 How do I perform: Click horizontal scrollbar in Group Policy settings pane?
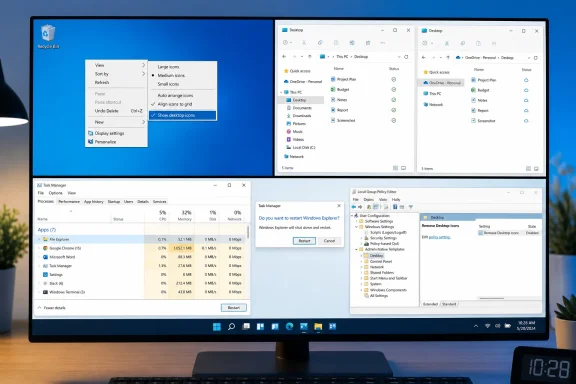point(492,298)
